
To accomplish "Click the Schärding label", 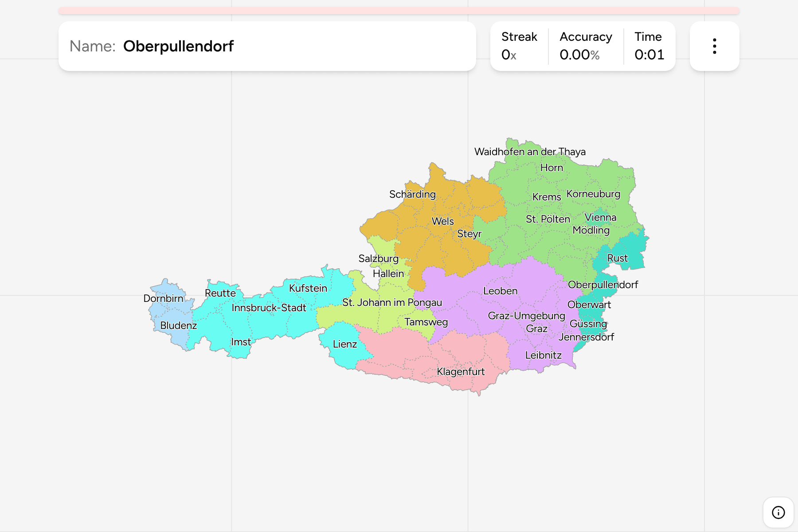I will (x=412, y=194).
